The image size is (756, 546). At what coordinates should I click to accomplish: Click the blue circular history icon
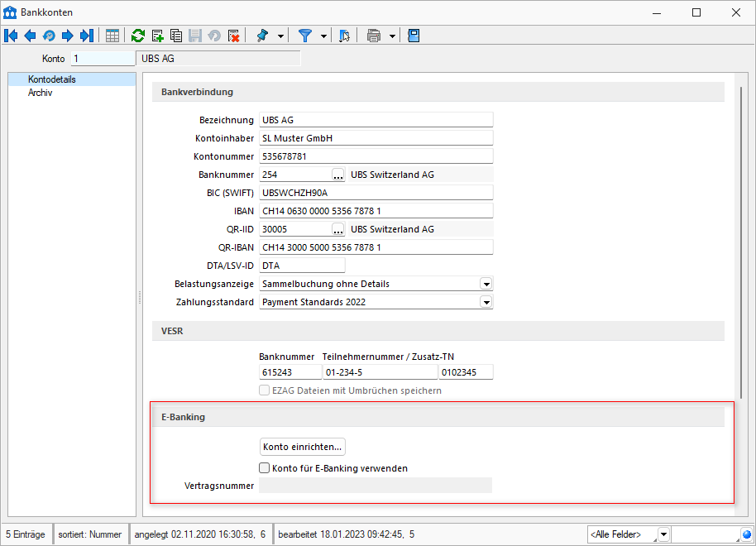(x=49, y=36)
